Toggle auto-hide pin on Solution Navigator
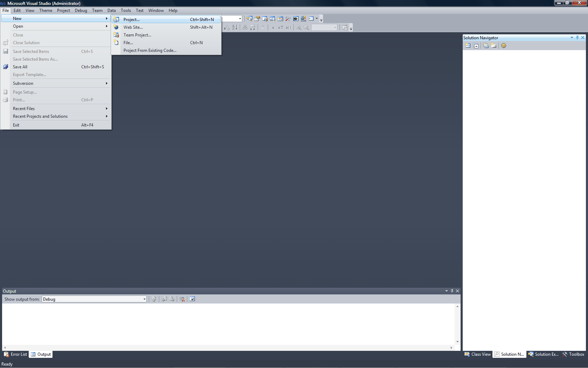This screenshot has width=588, height=368. 577,38
